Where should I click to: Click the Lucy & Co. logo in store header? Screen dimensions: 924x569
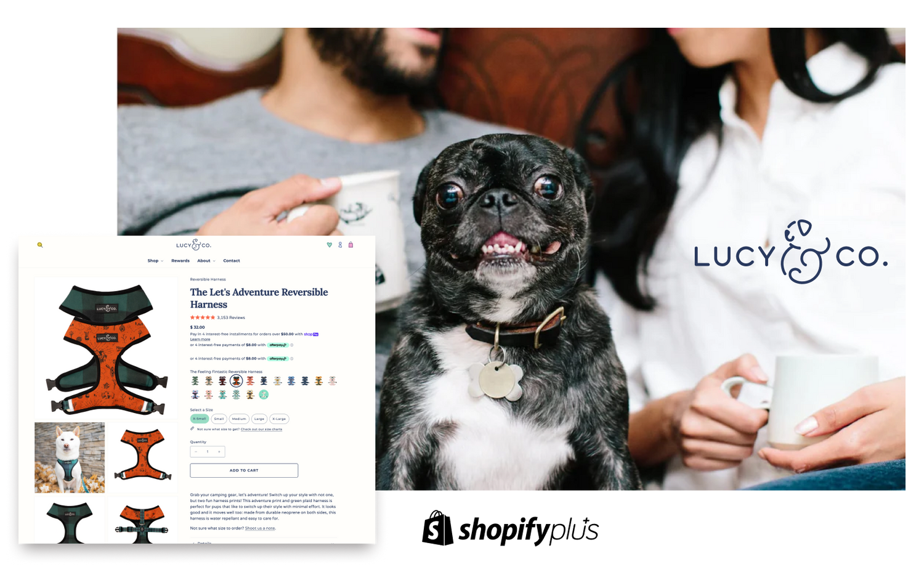193,245
